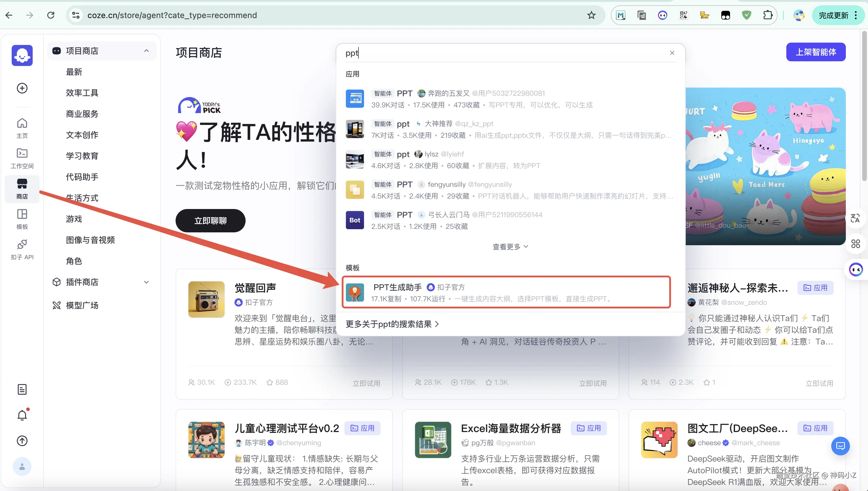Select the 图像与音视频 category
The image size is (868, 491).
point(90,240)
